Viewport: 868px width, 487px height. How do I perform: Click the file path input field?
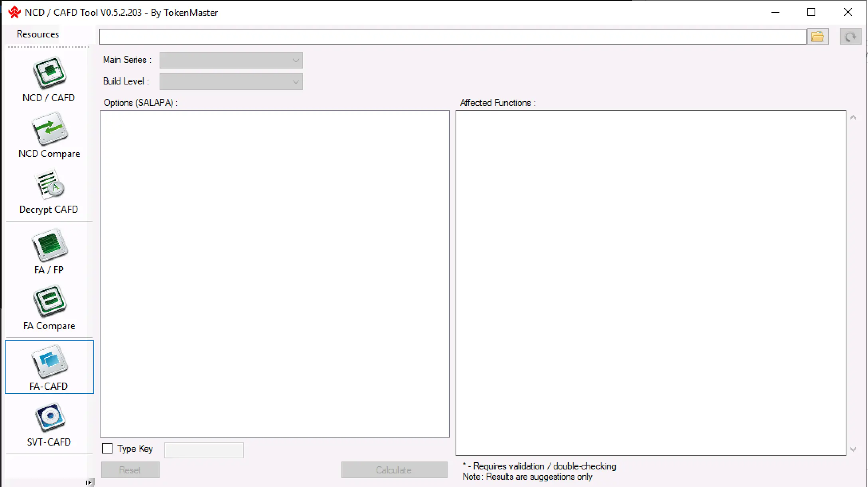pyautogui.click(x=452, y=37)
